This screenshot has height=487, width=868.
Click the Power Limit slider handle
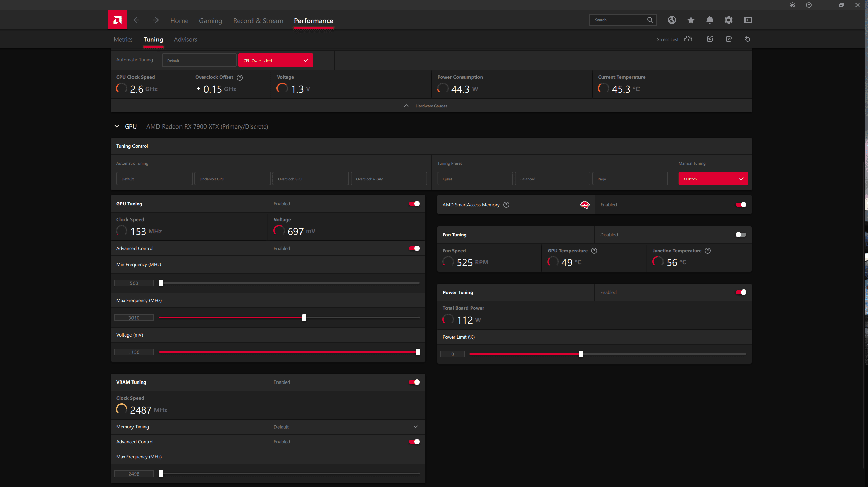point(580,354)
